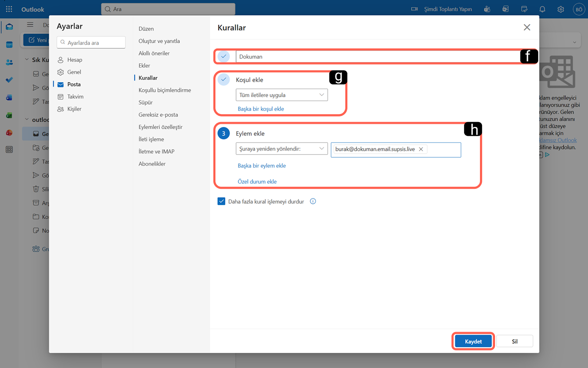Select 'Gereksiz e-posta' in settings menu
The width and height of the screenshot is (588, 368).
pyautogui.click(x=158, y=115)
